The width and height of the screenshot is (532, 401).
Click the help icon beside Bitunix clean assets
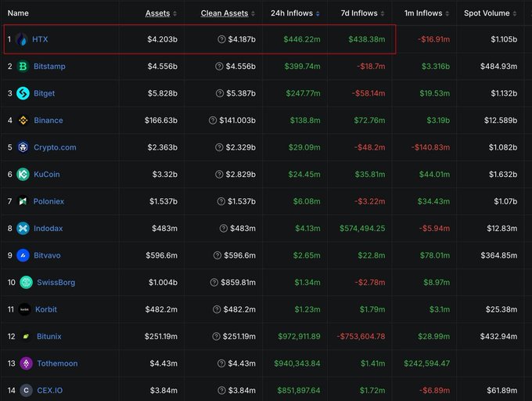point(216,337)
